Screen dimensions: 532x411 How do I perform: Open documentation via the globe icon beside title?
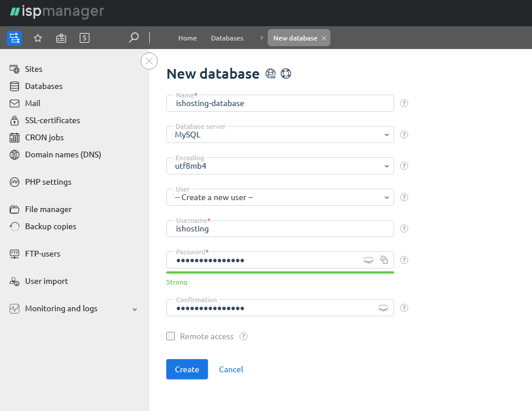[270, 73]
